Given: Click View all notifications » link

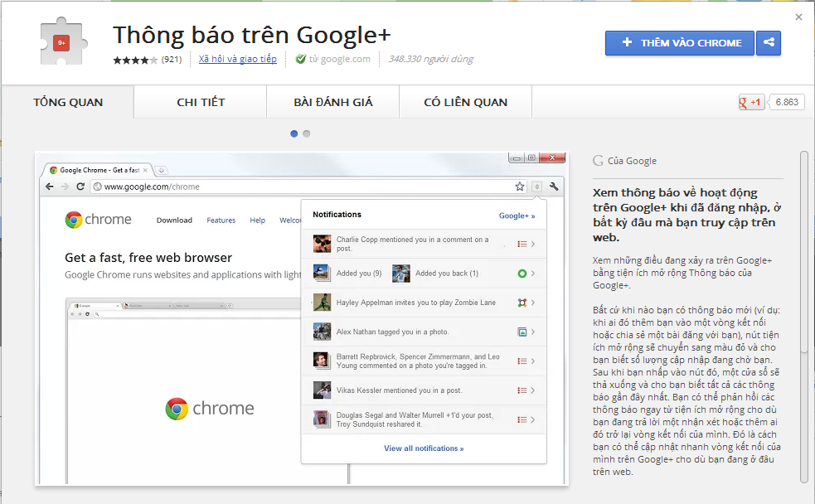Looking at the screenshot, I should 424,448.
